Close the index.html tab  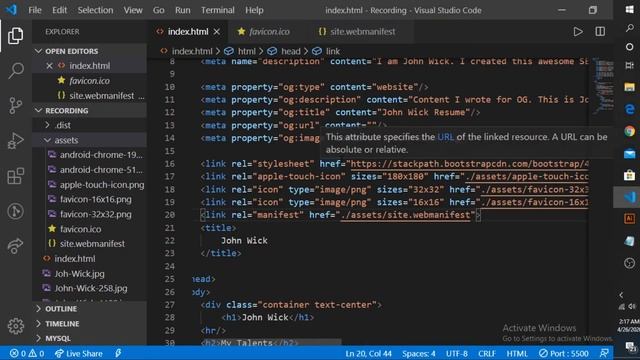217,31
